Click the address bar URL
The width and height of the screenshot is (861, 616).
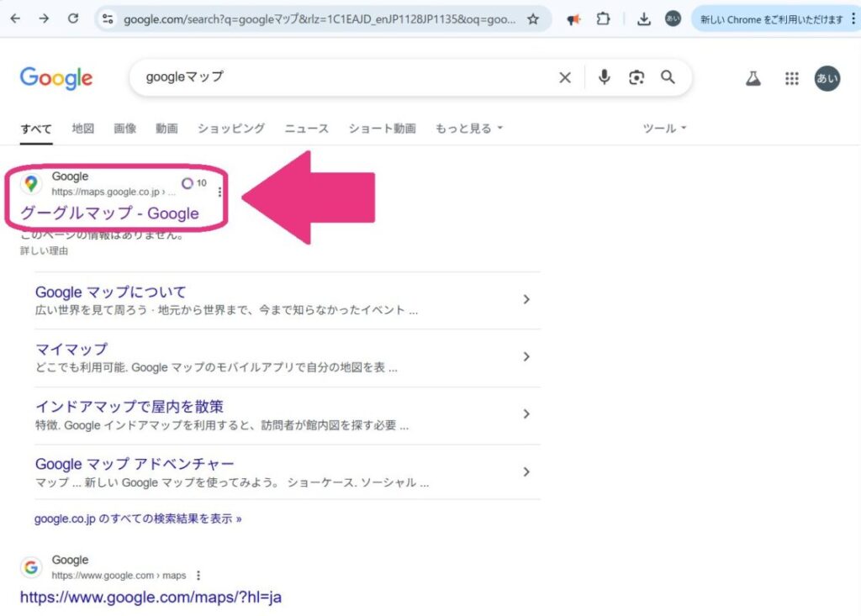pos(319,19)
